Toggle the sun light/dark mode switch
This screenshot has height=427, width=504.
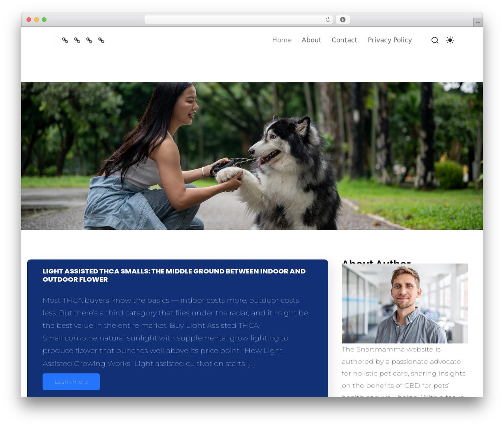point(450,40)
